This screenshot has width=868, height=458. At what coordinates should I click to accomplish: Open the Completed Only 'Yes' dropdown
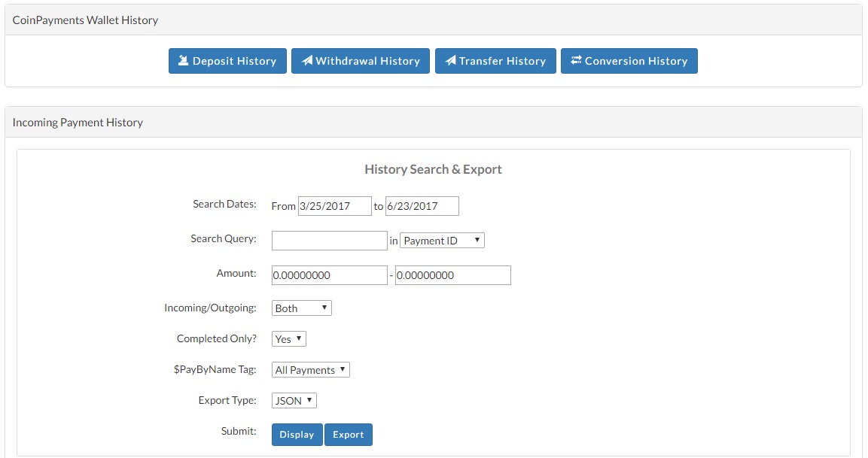pos(288,339)
